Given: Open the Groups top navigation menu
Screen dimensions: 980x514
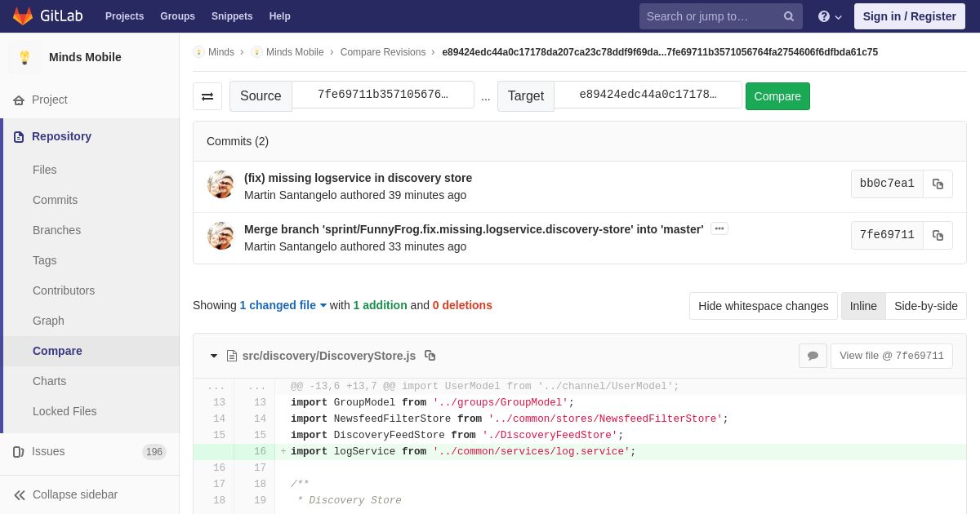Looking at the screenshot, I should (x=177, y=16).
